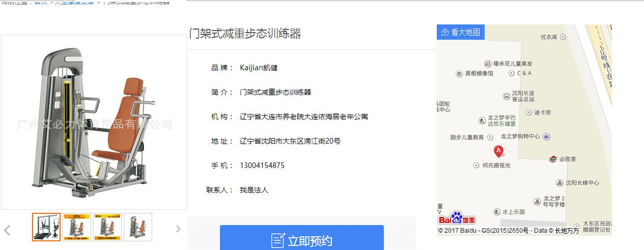Image resolution: width=644 pixels, height=250 pixels.
Task: Click the Pizza Hut 必胜客 map icon
Action: point(553,159)
